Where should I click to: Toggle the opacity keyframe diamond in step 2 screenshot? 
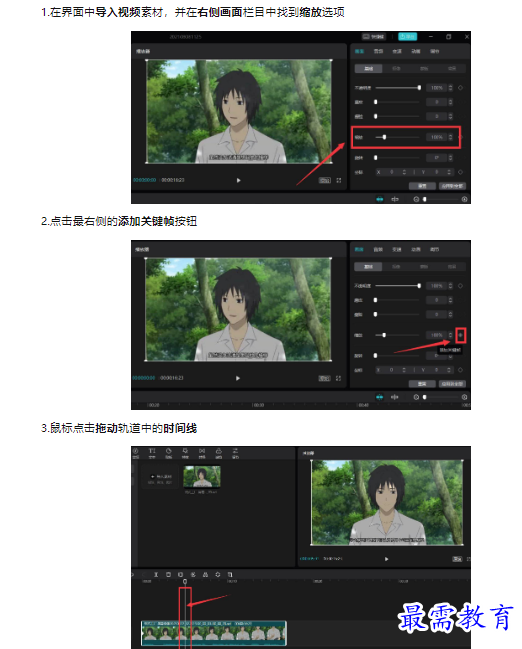click(x=460, y=286)
